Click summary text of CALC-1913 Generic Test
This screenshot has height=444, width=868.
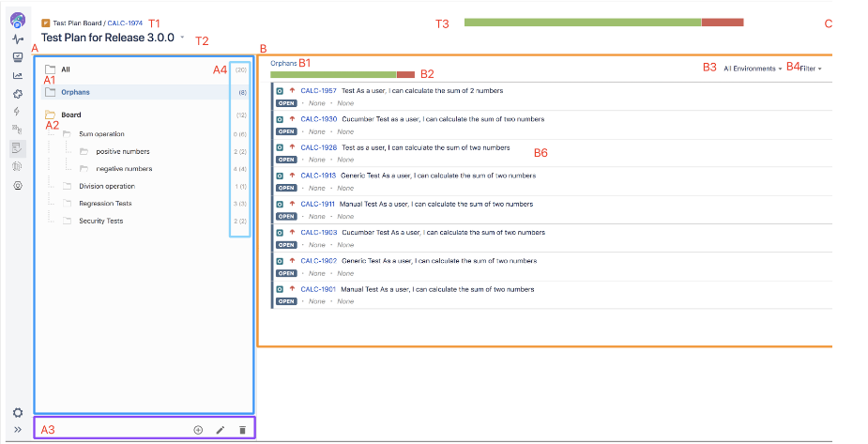pos(438,176)
